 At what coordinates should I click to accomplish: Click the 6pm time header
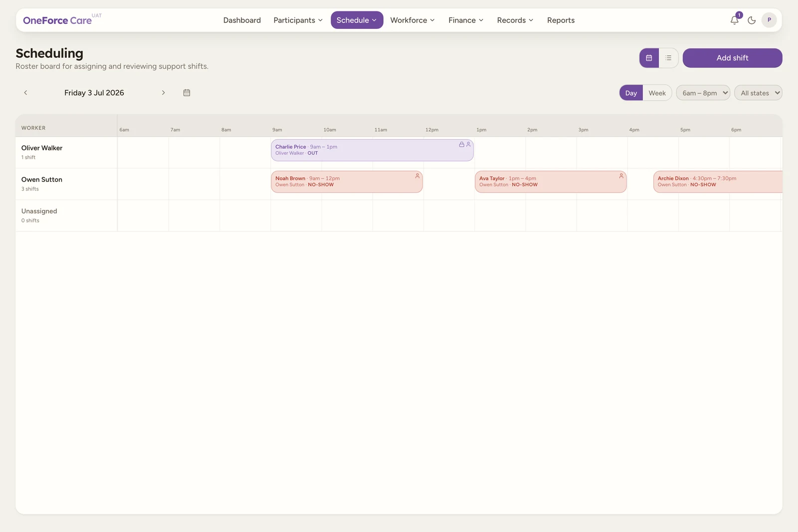click(x=736, y=130)
